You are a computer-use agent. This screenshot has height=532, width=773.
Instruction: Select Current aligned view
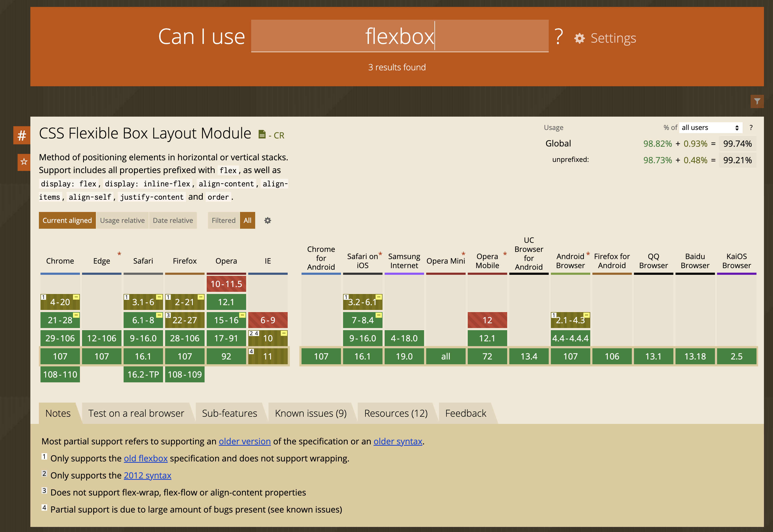point(67,220)
